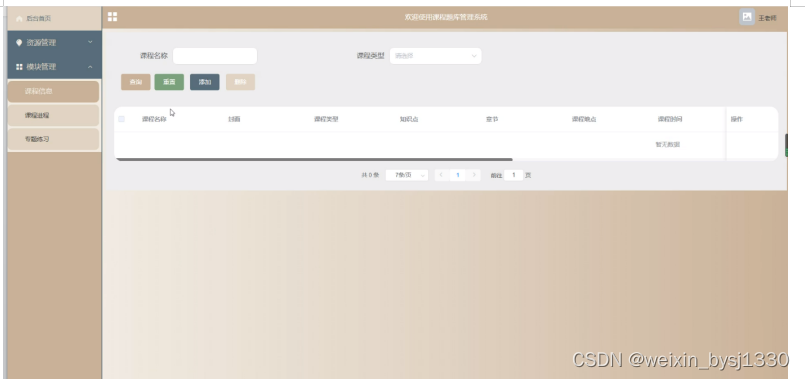Click the dark 添加 add button

pyautogui.click(x=205, y=82)
